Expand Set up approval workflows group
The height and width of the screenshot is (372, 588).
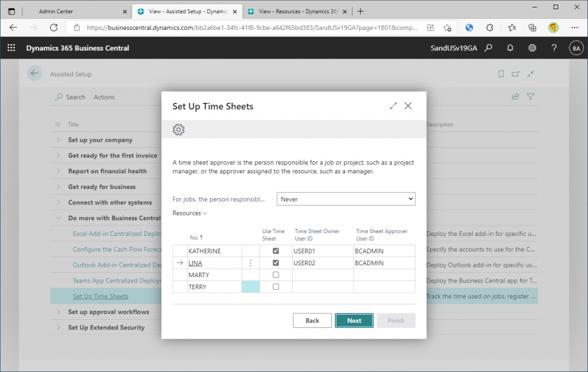coord(59,312)
